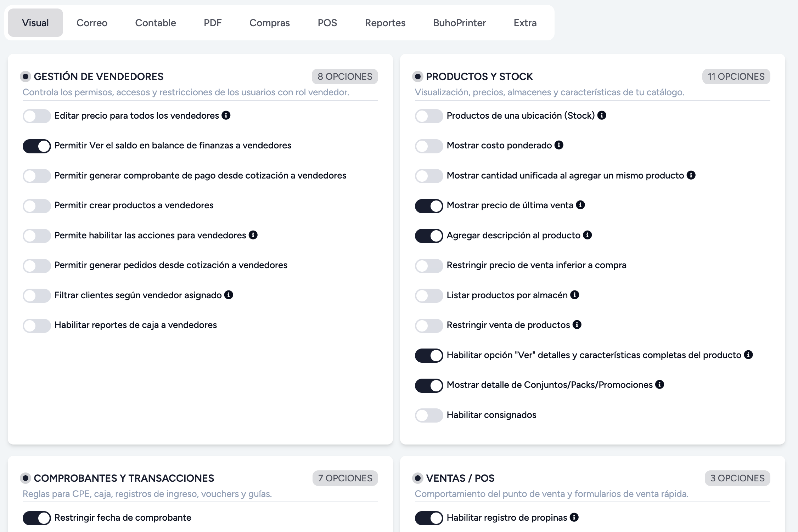This screenshot has height=532, width=798.
Task: Toggle Mostrar cantidad unificada al agregar producto
Action: click(429, 176)
